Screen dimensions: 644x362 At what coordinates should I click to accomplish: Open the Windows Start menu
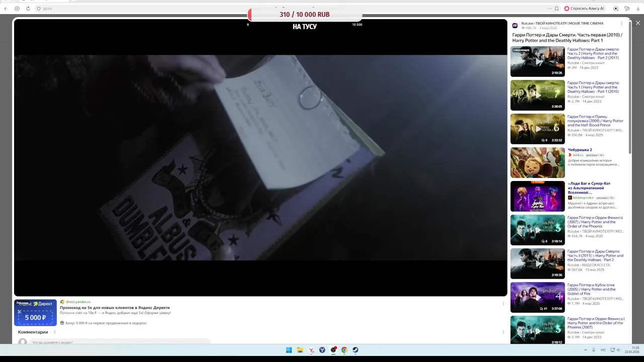[289, 350]
